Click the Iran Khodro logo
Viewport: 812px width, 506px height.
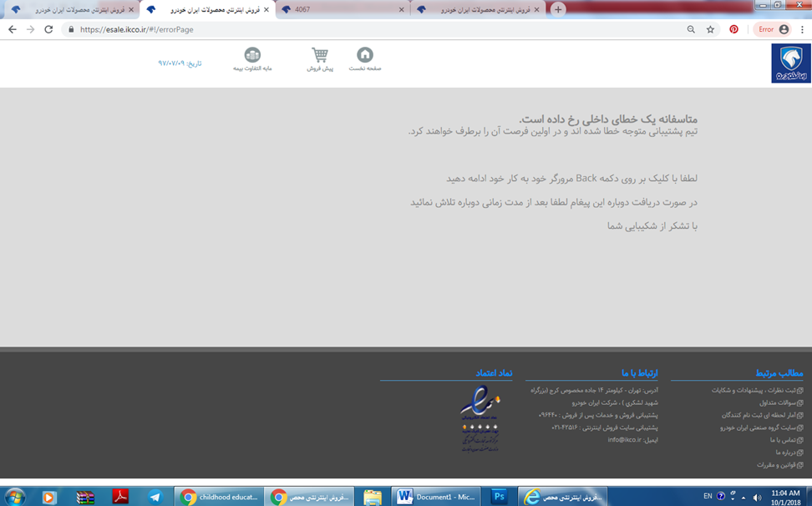[x=789, y=64]
